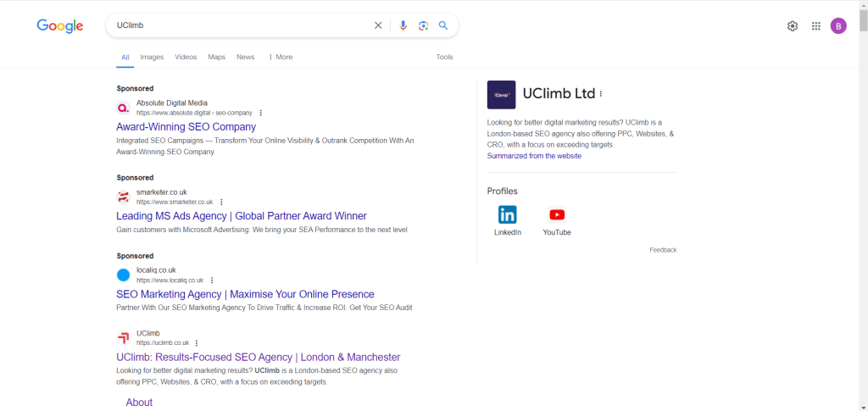Click the smarketer.co.uk favicon

click(x=124, y=197)
